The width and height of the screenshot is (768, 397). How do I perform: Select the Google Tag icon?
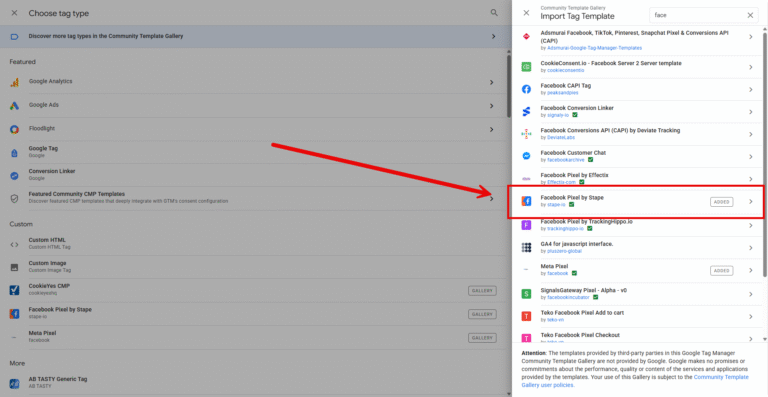point(14,153)
